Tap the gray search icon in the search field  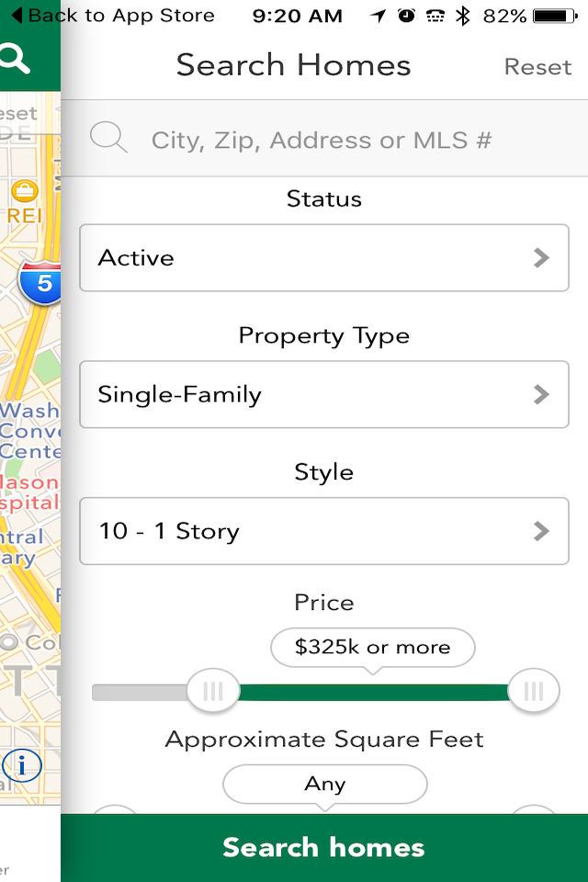pyautogui.click(x=108, y=137)
